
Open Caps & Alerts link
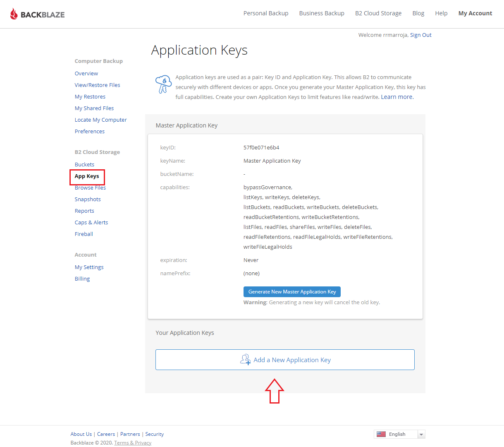coord(91,222)
